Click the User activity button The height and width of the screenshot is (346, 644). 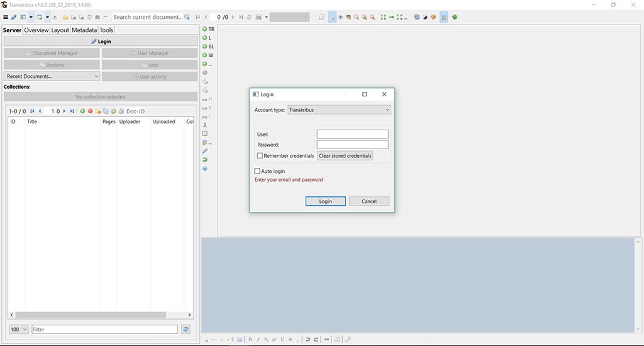[x=150, y=77]
